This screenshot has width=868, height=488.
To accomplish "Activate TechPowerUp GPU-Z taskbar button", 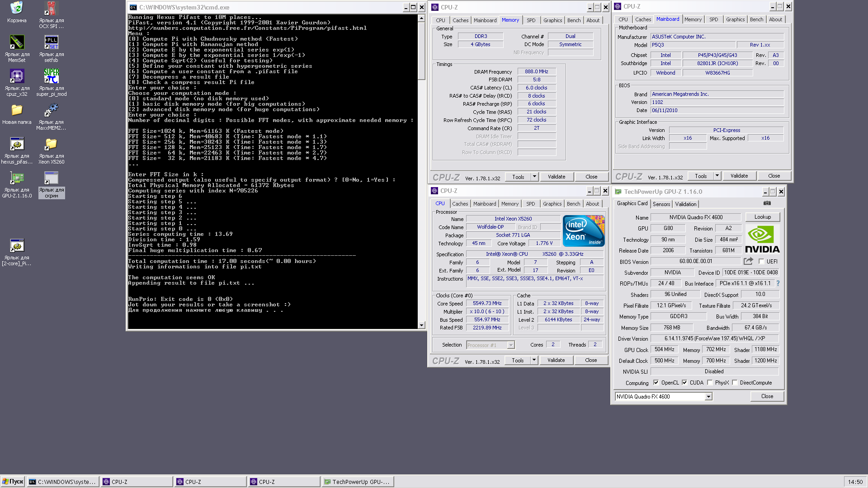I will (x=358, y=482).
